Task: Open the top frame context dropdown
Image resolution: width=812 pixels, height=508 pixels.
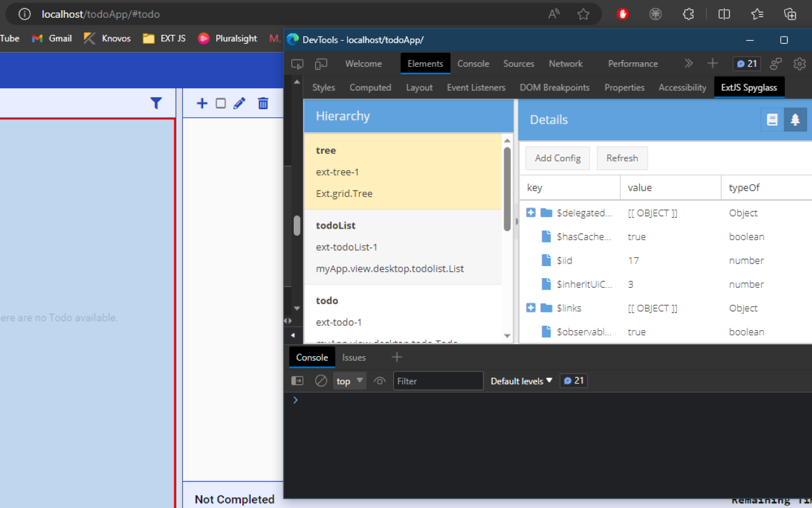Action: point(349,380)
